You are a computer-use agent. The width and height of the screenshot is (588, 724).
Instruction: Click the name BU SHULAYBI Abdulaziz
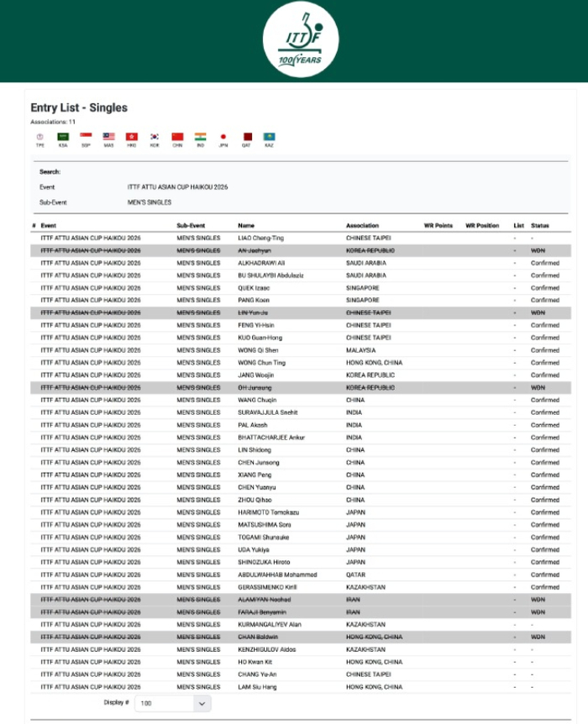pos(270,275)
